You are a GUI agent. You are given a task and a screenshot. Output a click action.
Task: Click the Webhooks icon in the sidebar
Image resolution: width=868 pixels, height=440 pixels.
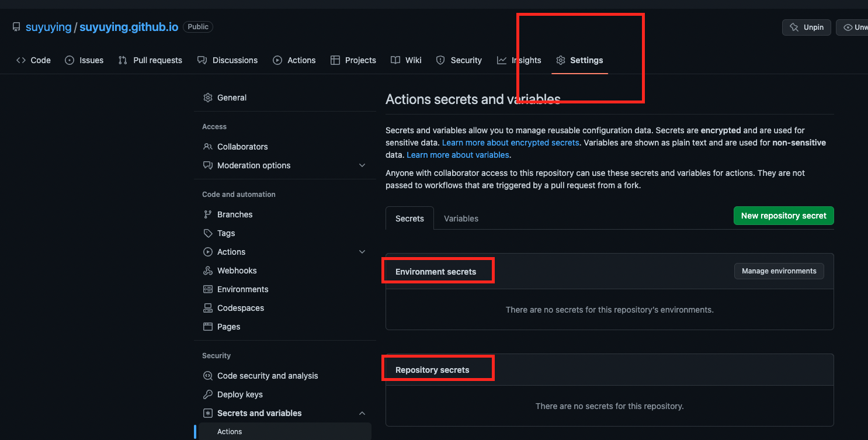pos(208,271)
